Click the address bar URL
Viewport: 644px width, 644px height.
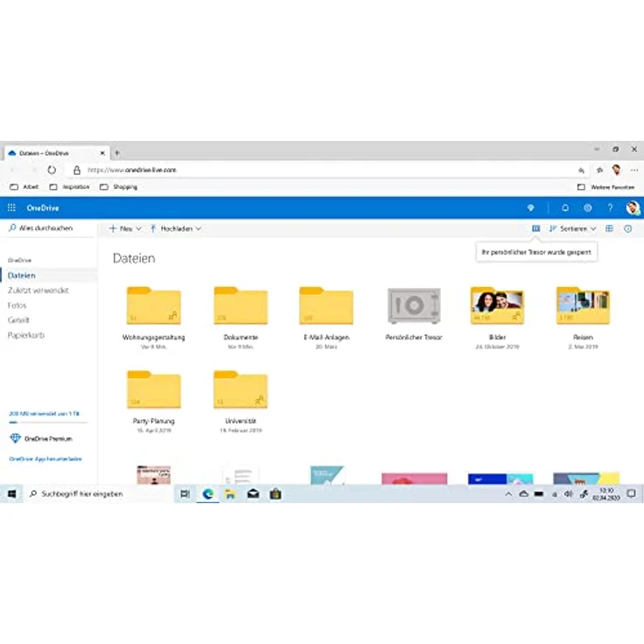click(x=132, y=170)
